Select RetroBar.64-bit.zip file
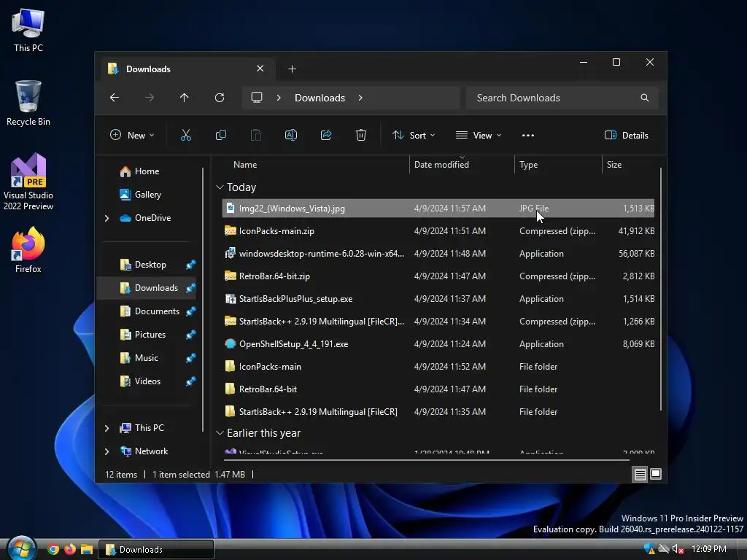The width and height of the screenshot is (747, 560). (438, 276)
